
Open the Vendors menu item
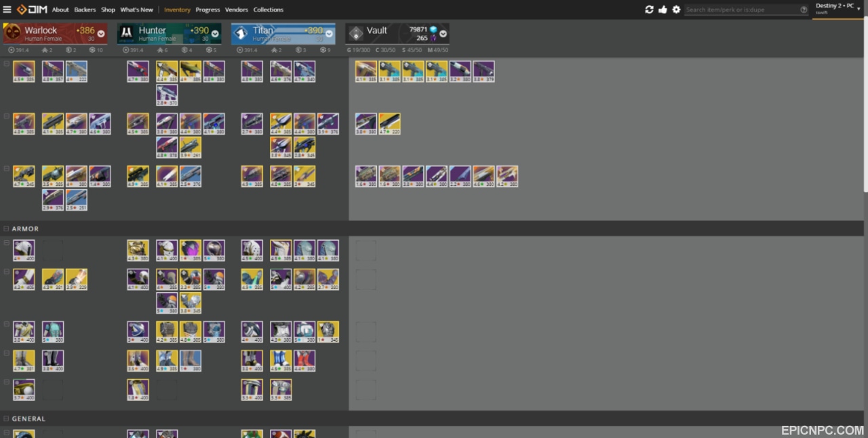pos(237,9)
